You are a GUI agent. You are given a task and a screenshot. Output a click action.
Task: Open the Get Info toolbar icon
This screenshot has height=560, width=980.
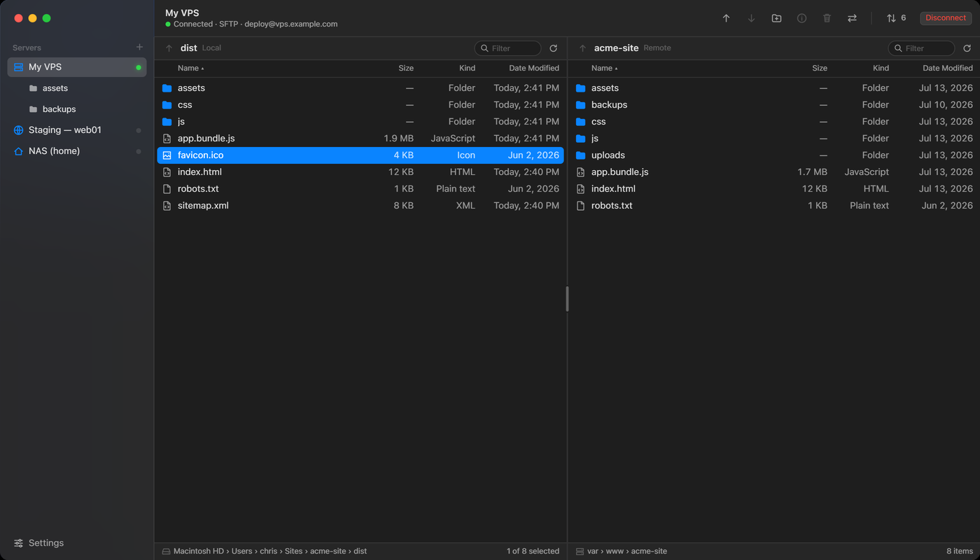[801, 18]
